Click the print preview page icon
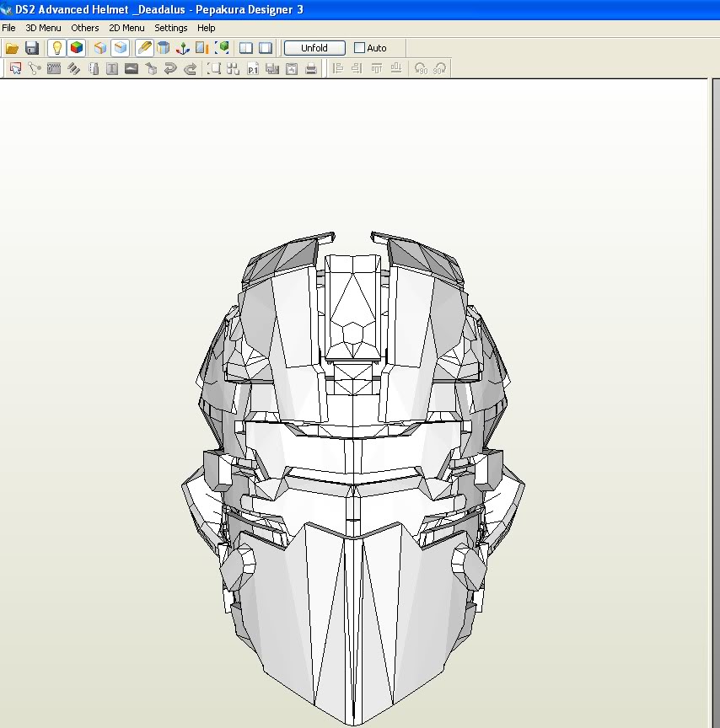This screenshot has height=728, width=720. 292,69
